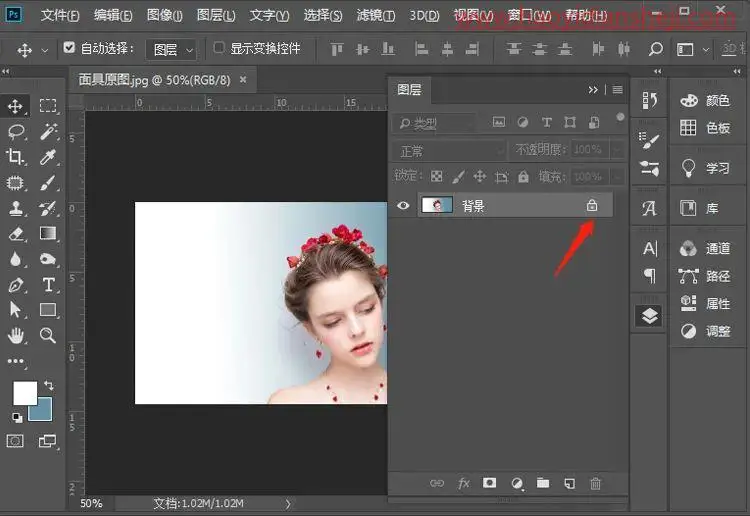750x516 pixels.
Task: Open the extra tools ellipsis menu
Action: 16,362
